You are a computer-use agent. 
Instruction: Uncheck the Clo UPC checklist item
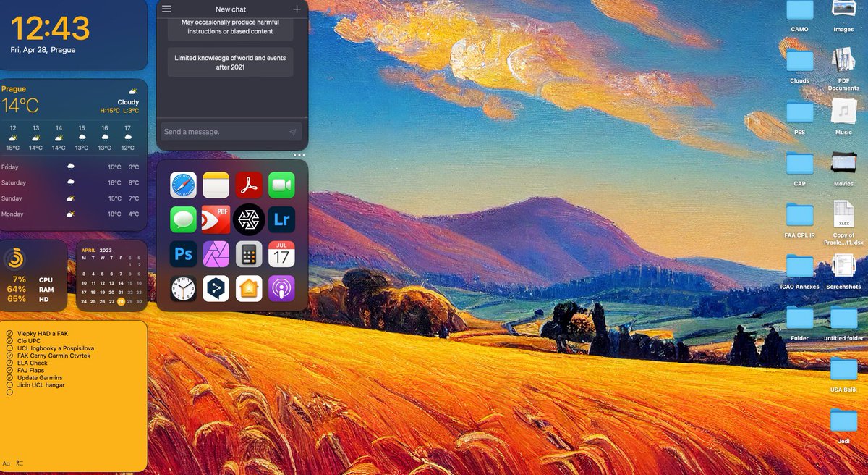point(9,341)
